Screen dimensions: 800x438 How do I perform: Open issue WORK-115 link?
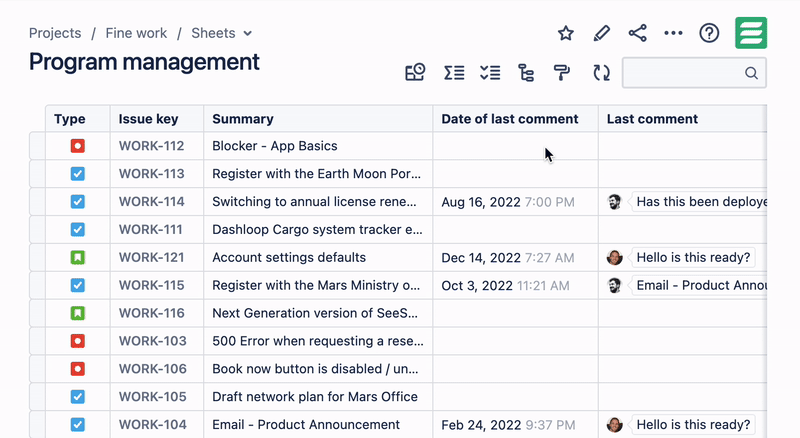click(x=152, y=285)
